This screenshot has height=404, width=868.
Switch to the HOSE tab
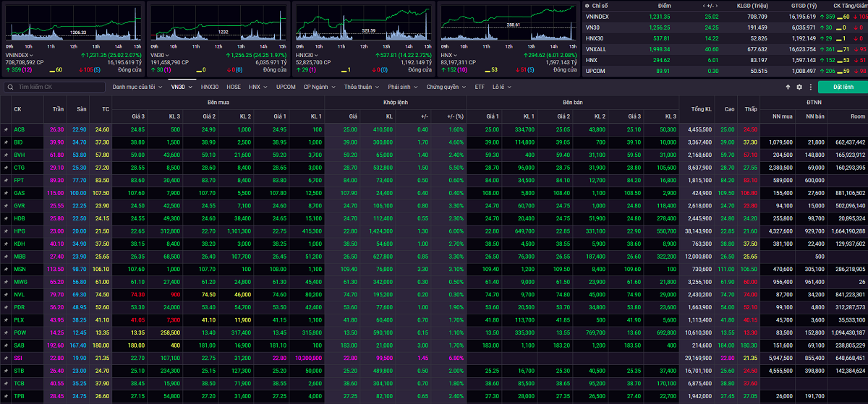click(x=234, y=87)
